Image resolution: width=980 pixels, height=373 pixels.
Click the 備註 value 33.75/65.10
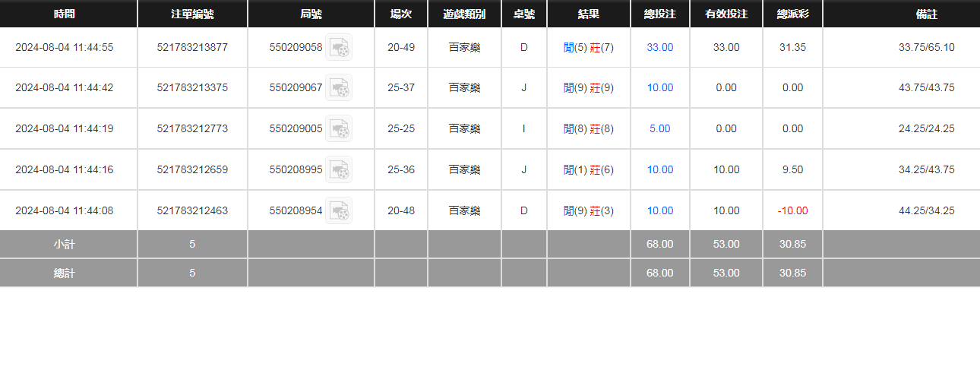pos(926,47)
